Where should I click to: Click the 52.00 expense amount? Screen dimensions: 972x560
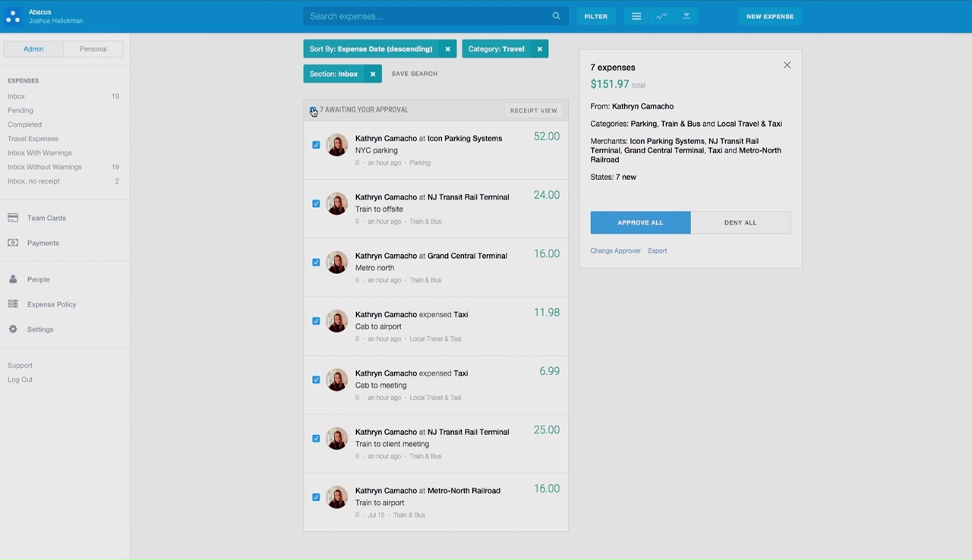point(547,137)
